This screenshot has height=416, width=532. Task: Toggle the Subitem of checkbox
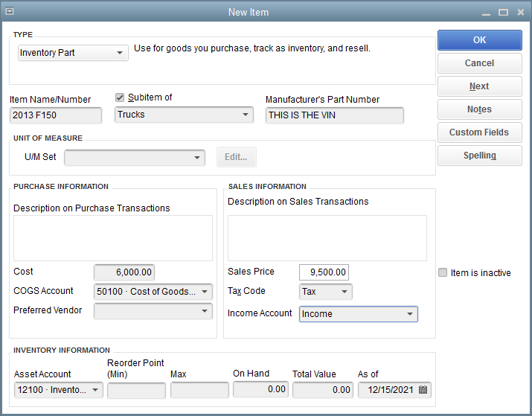[x=120, y=97]
